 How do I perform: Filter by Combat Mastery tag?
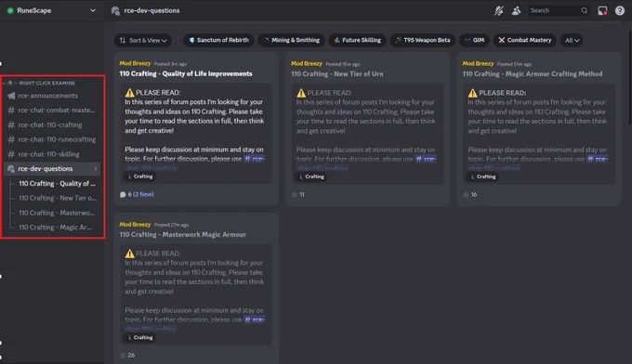[525, 40]
